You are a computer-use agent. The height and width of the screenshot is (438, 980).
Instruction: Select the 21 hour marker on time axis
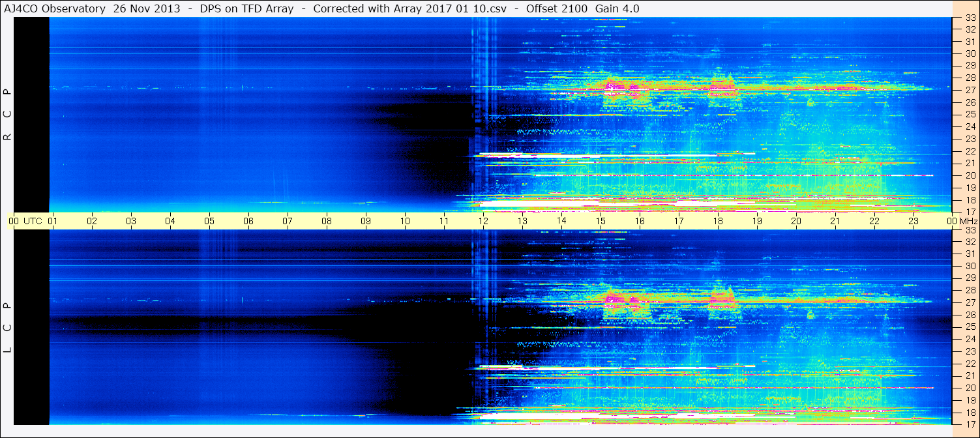835,221
